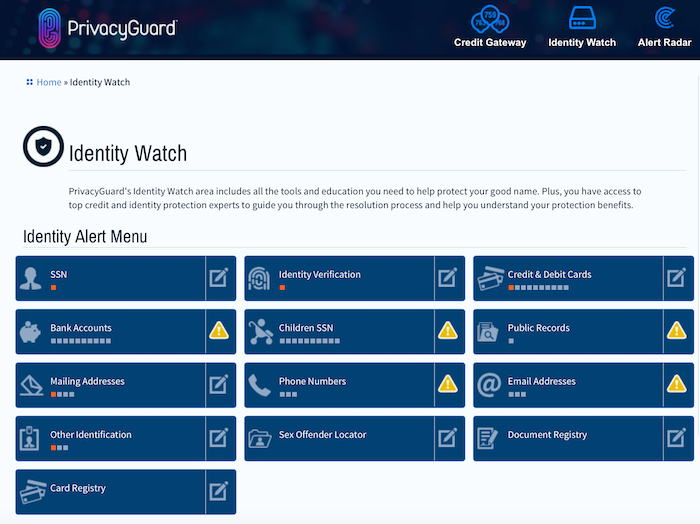
Task: Click the Identity Watch page title
Action: tap(128, 154)
